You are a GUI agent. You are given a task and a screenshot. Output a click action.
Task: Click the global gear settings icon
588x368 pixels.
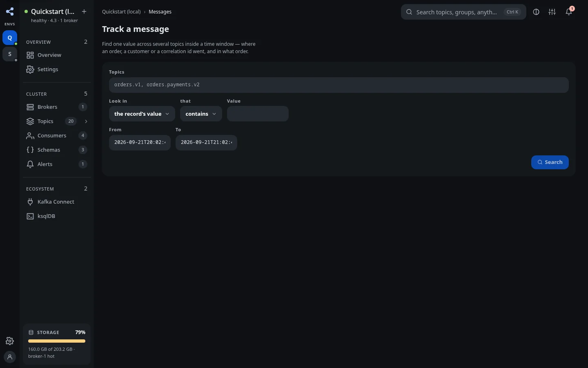[10, 341]
